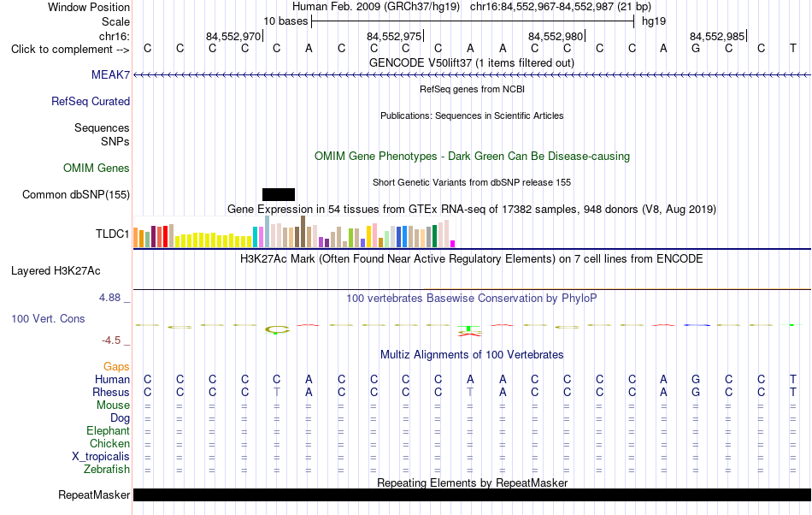Select the cyan GTEx expression bar
This screenshot has height=515, width=812.
pos(256,237)
